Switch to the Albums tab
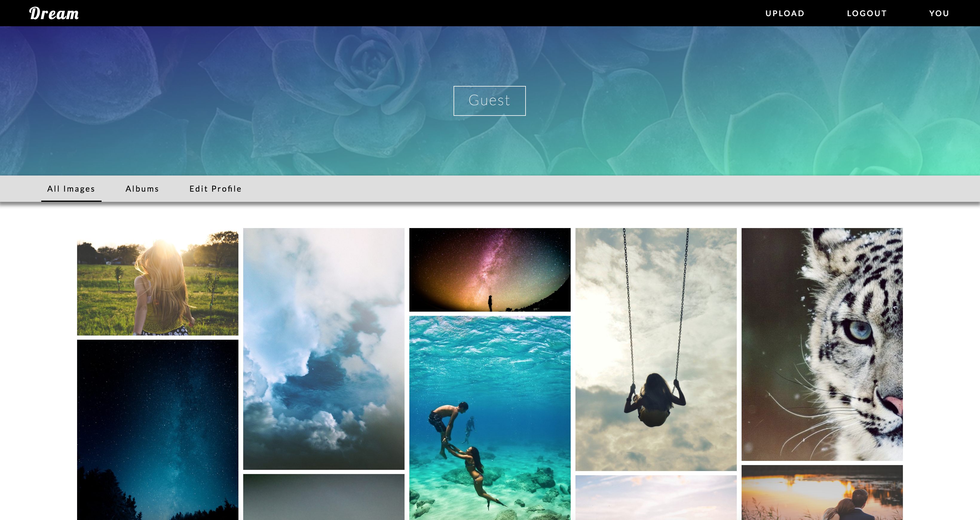The height and width of the screenshot is (520, 980). (142, 189)
